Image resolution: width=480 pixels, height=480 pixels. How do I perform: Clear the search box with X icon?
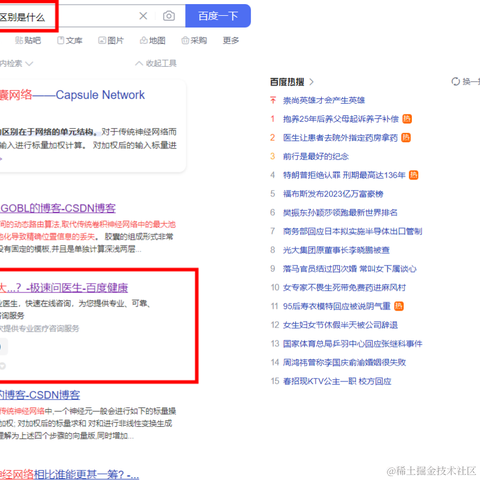point(143,16)
